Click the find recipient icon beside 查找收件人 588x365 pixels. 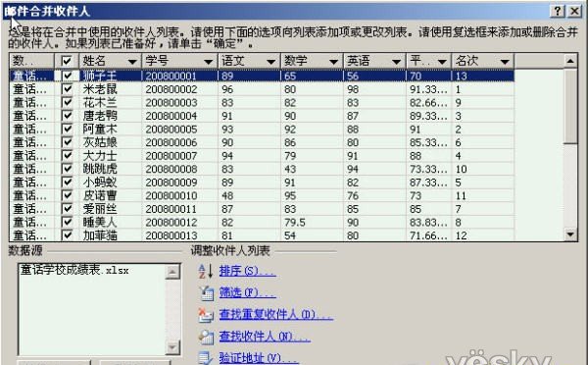pyautogui.click(x=206, y=338)
